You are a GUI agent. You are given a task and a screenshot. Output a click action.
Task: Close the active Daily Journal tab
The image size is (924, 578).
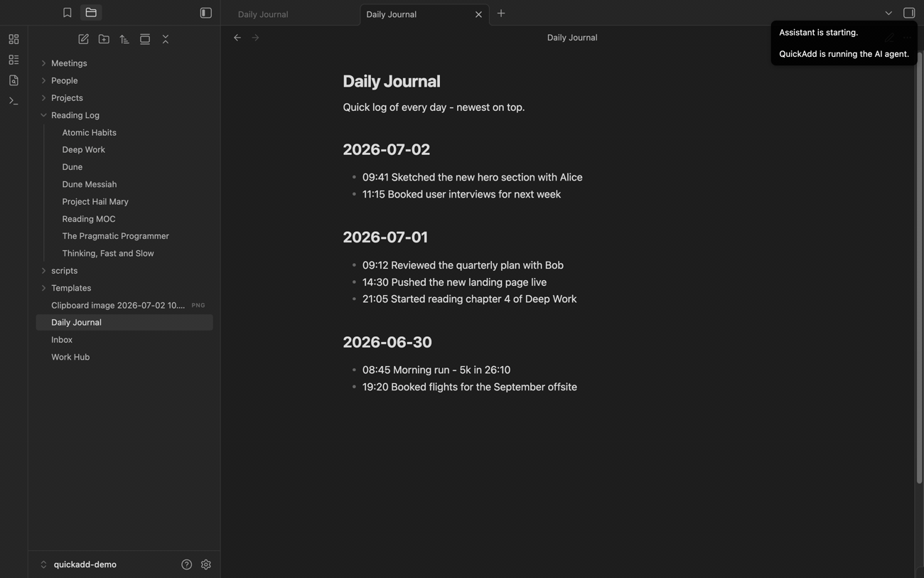(x=478, y=14)
